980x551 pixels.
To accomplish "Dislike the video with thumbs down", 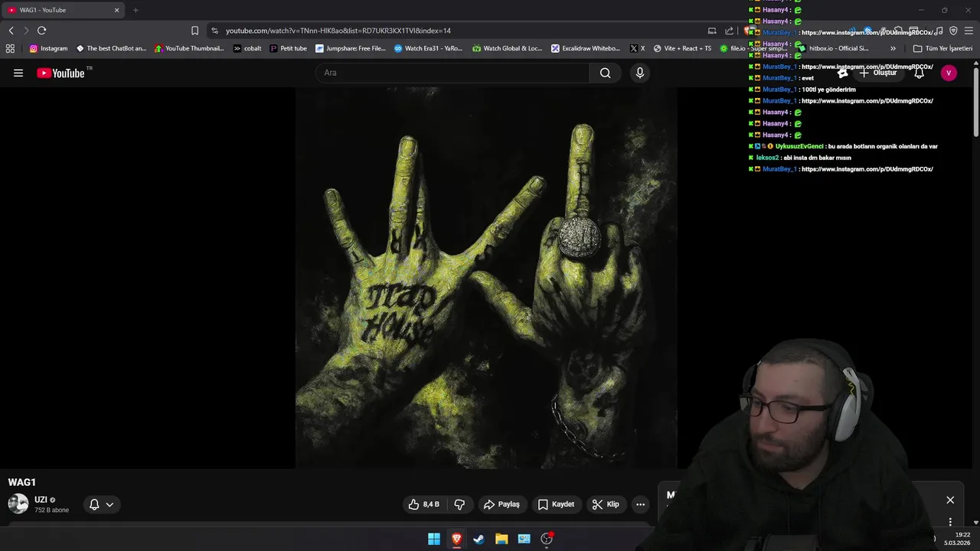I will (x=459, y=504).
